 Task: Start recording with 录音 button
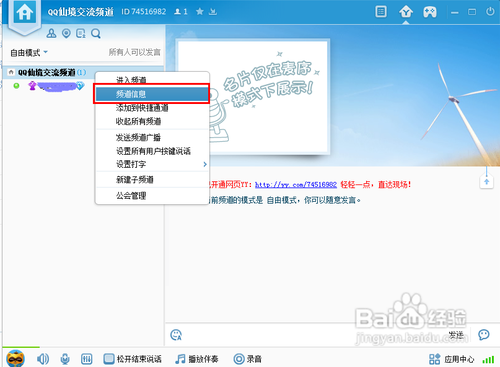click(x=247, y=359)
